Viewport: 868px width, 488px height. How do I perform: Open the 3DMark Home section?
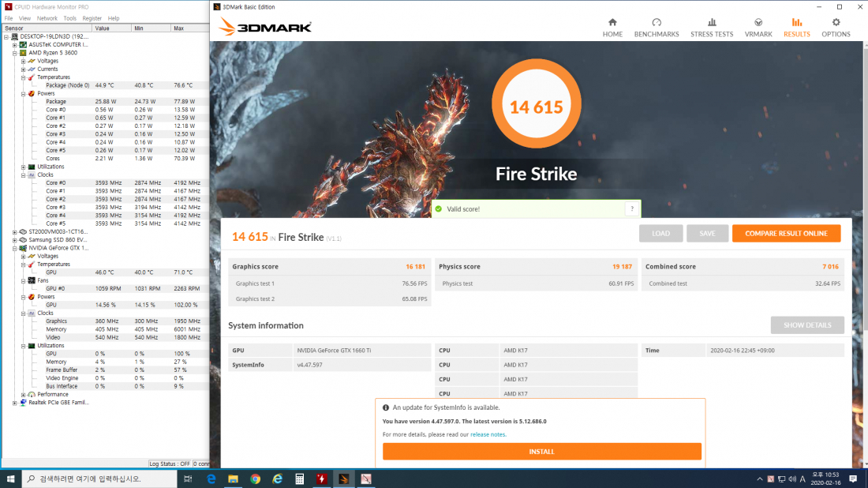click(x=612, y=28)
